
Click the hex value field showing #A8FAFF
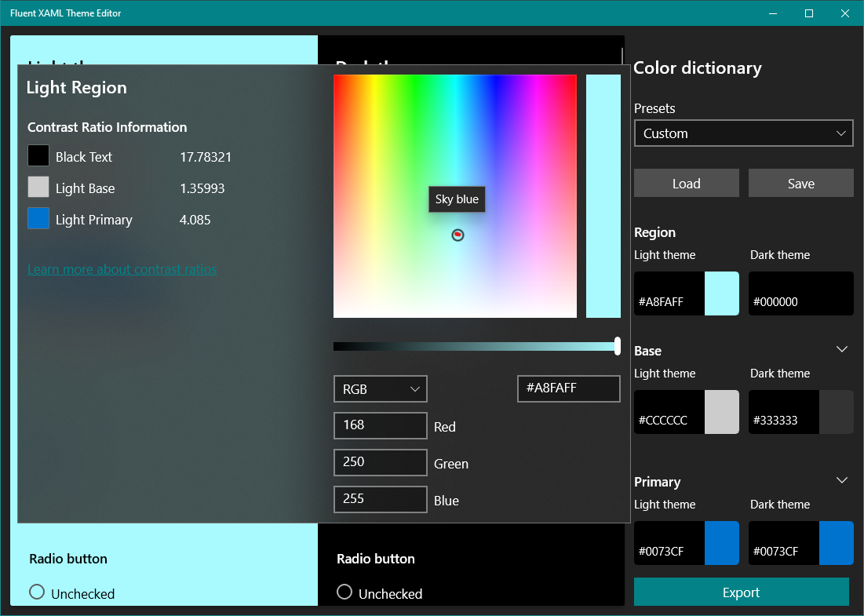568,388
